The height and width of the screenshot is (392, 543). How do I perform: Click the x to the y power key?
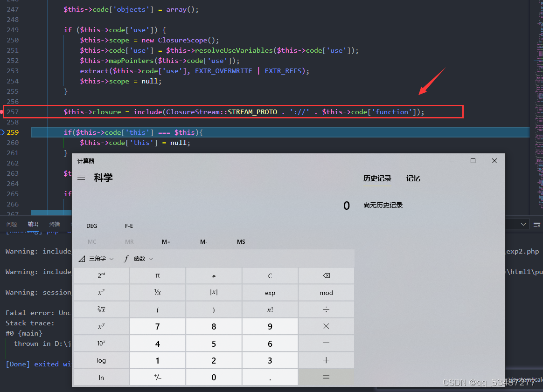[101, 326]
